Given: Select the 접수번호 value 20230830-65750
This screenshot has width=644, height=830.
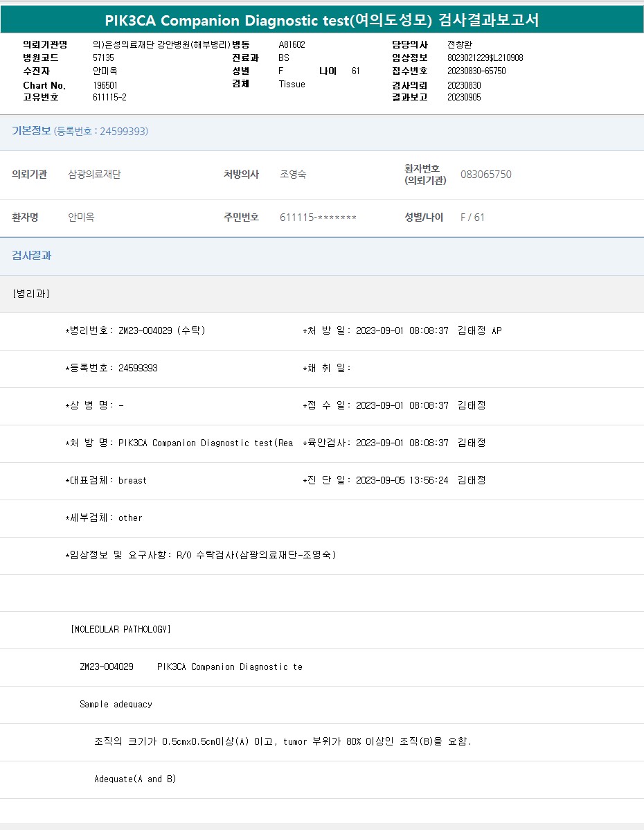Looking at the screenshot, I should click(x=476, y=71).
